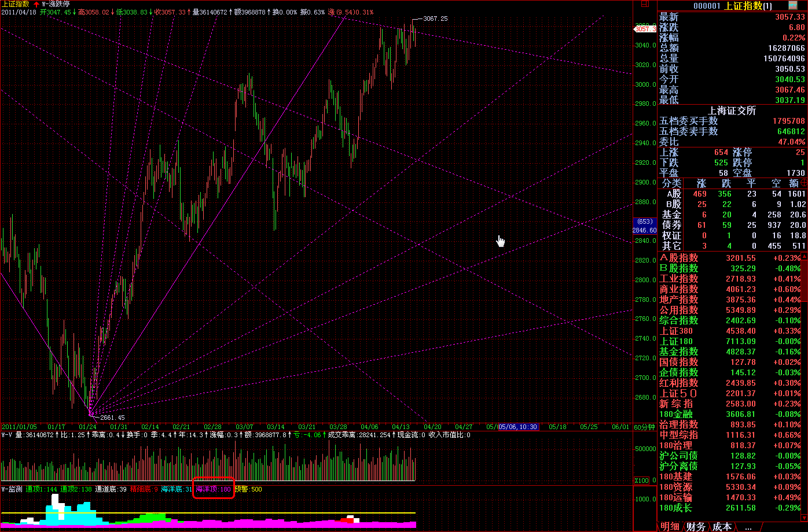Select the 上证380 index row
Viewport: 808px width, 532px height.
(676, 331)
